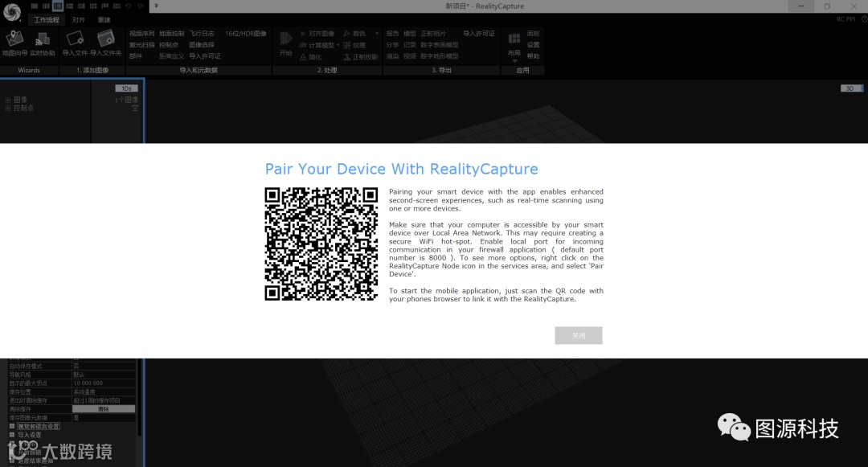This screenshot has height=467, width=868.
Task: Close the pairing dialog with 关闭
Action: (579, 335)
